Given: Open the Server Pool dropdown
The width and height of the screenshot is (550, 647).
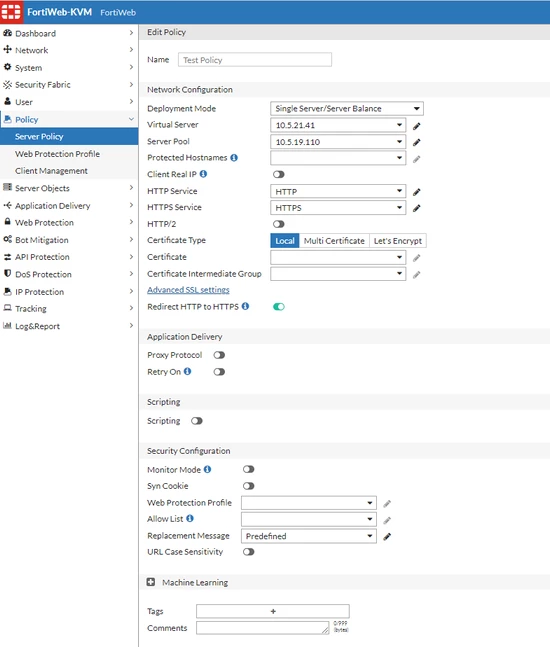Looking at the screenshot, I should click(x=338, y=142).
